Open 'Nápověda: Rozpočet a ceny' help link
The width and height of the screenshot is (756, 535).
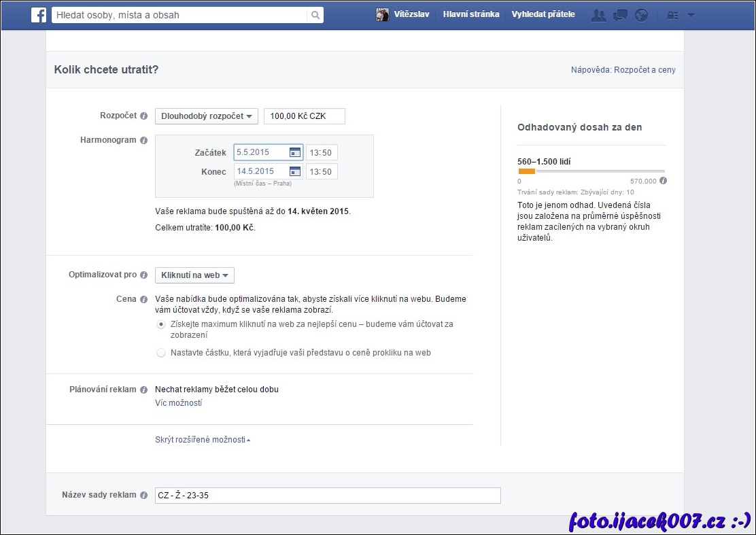point(623,70)
